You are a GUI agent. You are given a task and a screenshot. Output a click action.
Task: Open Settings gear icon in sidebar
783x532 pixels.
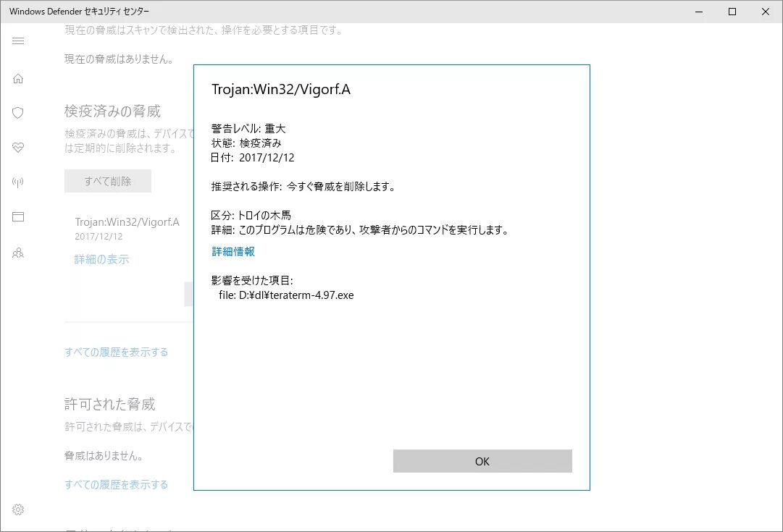[x=18, y=510]
